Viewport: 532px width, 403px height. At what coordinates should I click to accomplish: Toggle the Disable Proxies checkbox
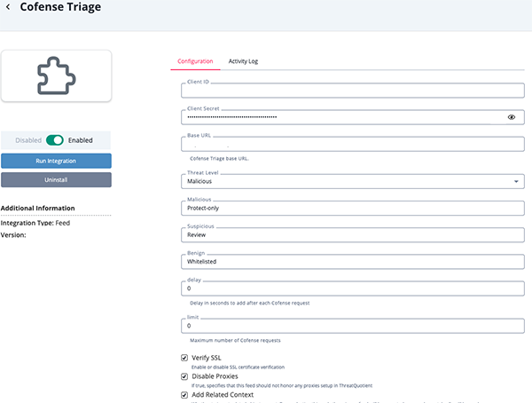click(184, 376)
